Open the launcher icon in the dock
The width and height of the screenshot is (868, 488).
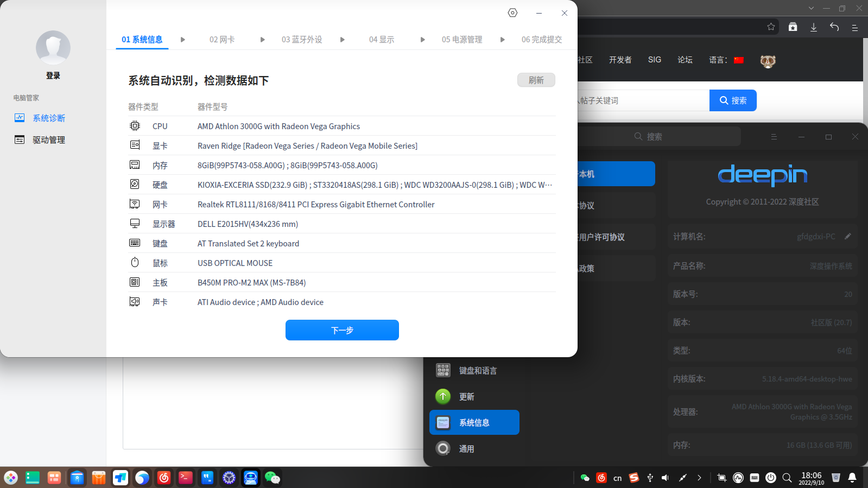coord(11,478)
